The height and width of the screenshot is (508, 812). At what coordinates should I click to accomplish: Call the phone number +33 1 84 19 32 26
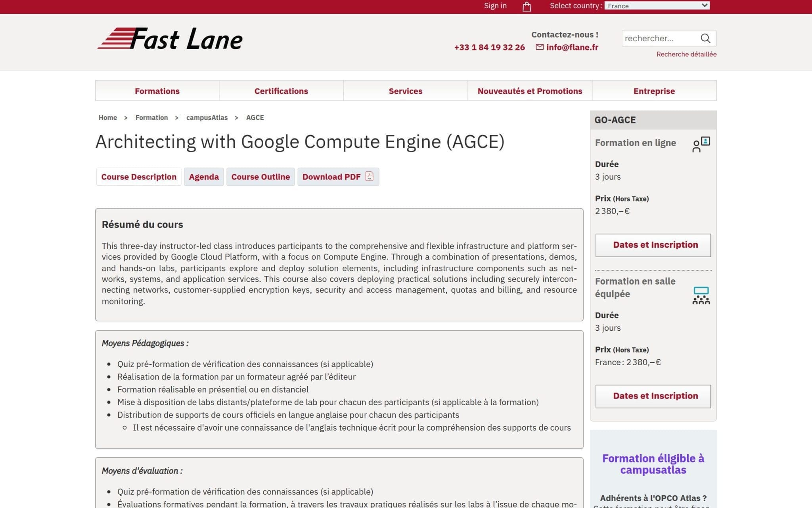pyautogui.click(x=489, y=47)
